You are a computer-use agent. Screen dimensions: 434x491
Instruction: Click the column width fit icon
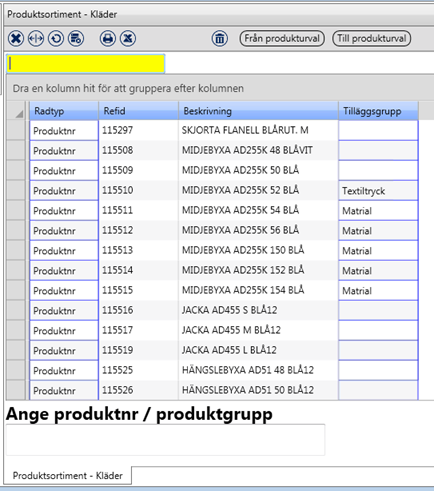point(36,39)
